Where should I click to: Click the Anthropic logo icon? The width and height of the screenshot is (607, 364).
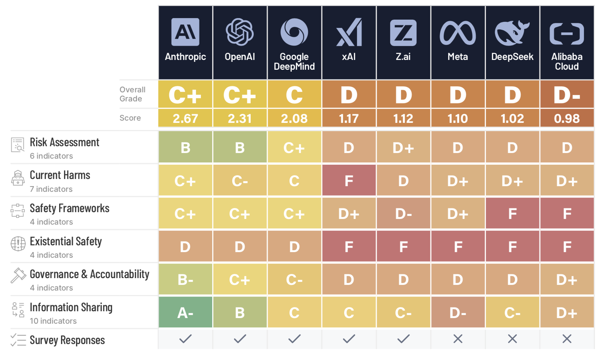tap(185, 32)
